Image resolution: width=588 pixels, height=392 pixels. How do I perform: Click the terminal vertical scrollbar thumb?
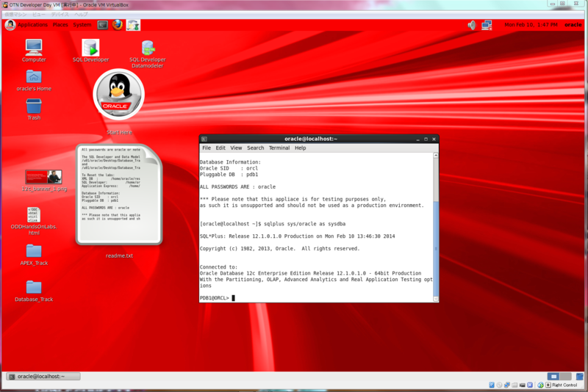point(436,249)
